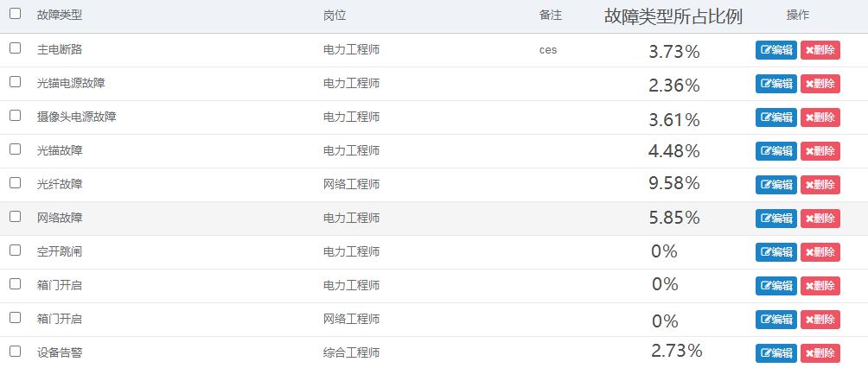The width and height of the screenshot is (868, 368).
Task: Click the 故障类型 column header
Action: click(x=60, y=16)
